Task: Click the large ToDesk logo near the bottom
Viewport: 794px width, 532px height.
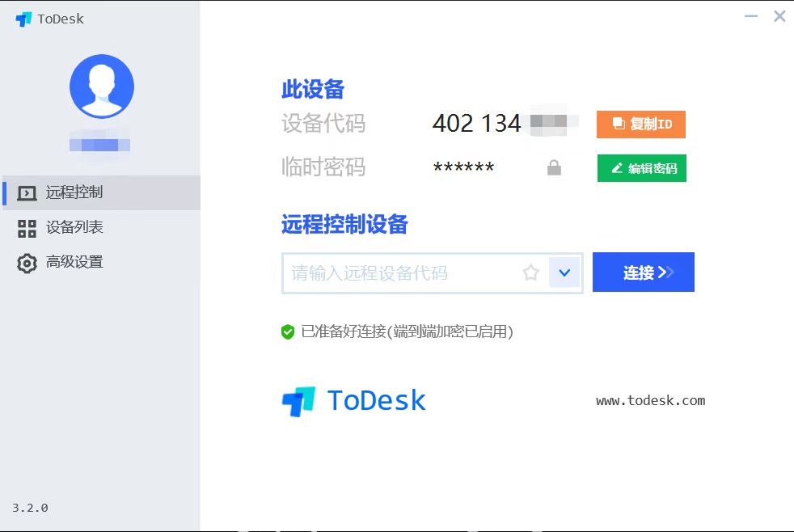Action: 353,399
